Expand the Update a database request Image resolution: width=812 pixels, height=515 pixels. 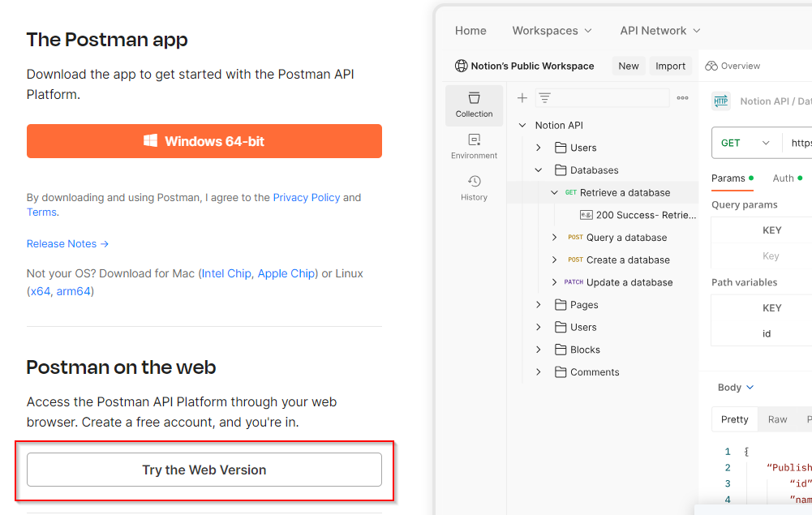(x=554, y=282)
